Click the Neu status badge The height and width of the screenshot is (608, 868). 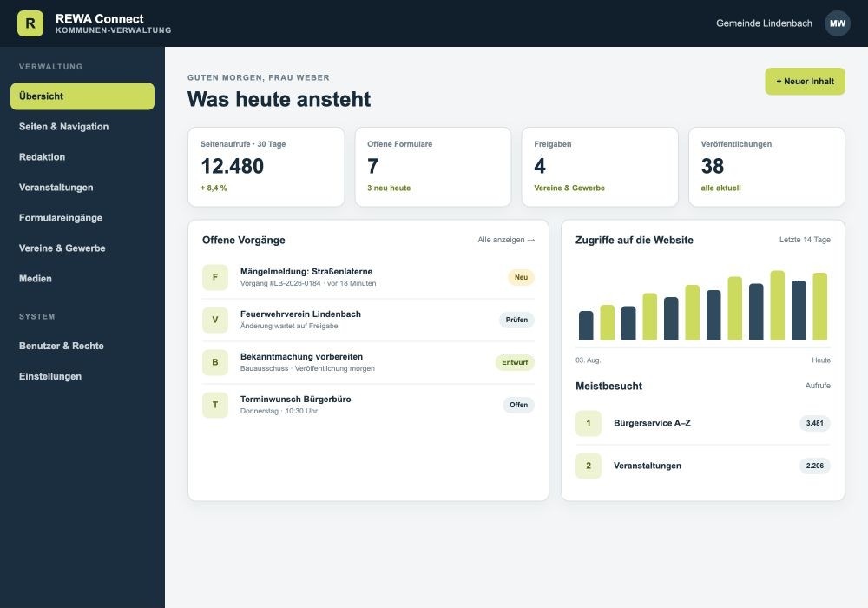point(521,277)
